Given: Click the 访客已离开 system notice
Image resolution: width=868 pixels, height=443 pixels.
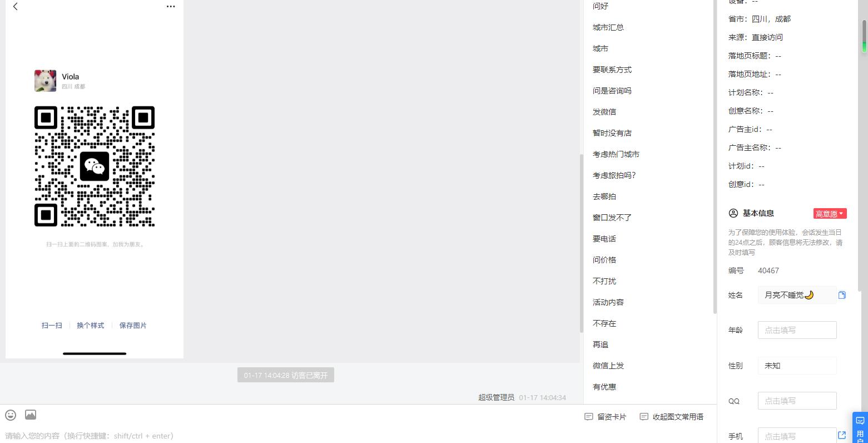Looking at the screenshot, I should [x=286, y=375].
